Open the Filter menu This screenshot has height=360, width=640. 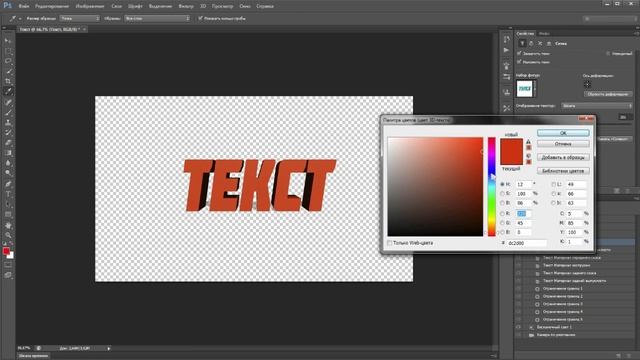186,6
